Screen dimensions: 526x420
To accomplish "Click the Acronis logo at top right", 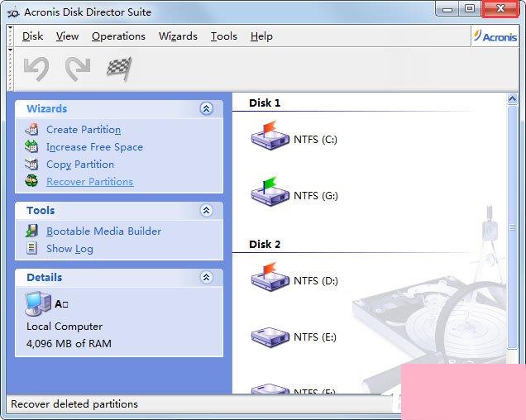I will [x=495, y=36].
